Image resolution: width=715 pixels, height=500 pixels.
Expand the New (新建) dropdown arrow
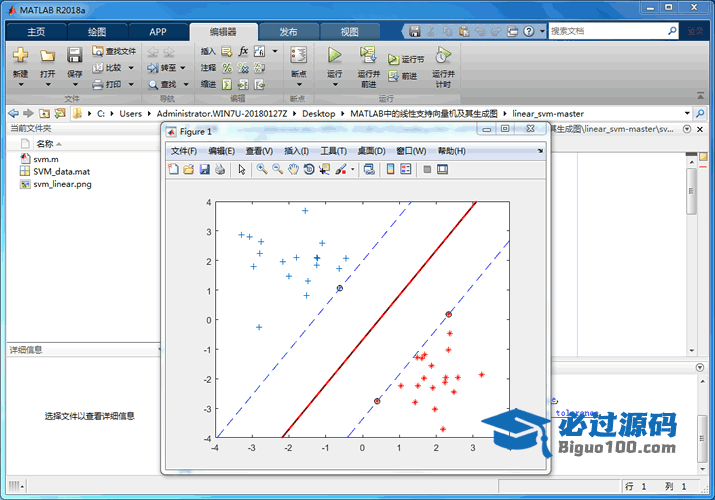(x=21, y=84)
